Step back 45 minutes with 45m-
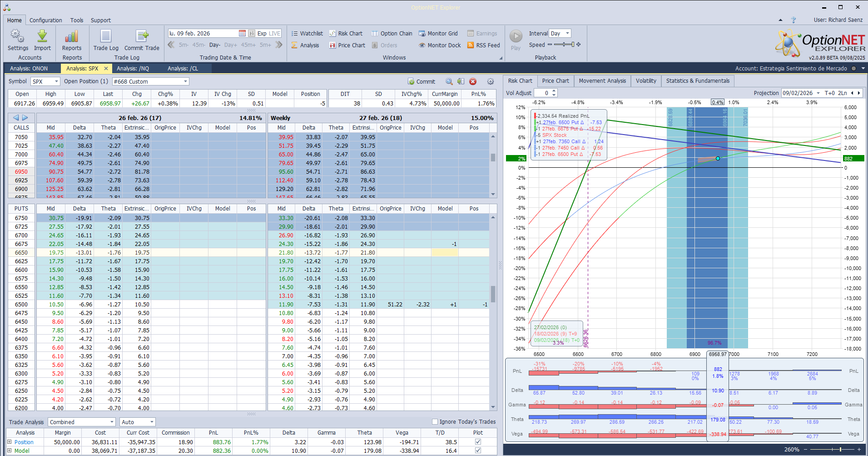Image resolution: width=868 pixels, height=456 pixels. tap(198, 45)
